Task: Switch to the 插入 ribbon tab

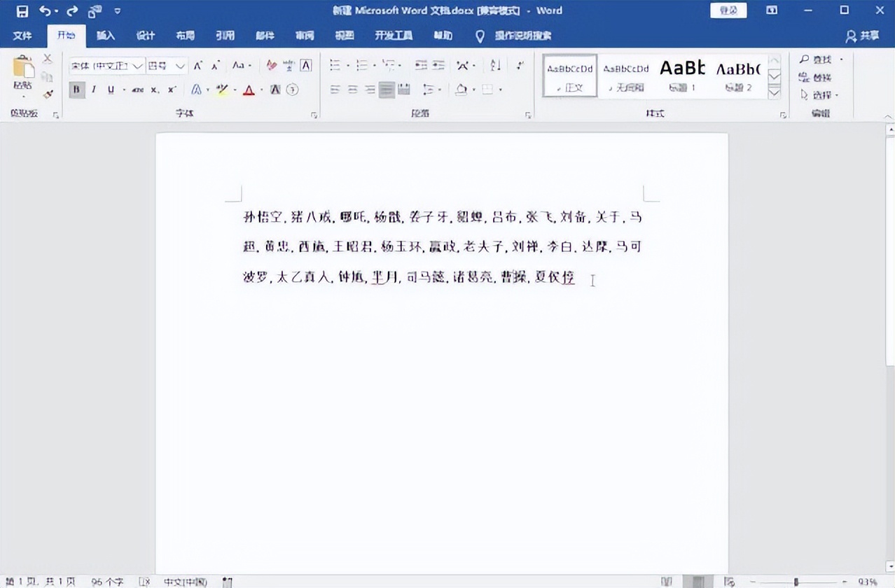Action: click(106, 36)
